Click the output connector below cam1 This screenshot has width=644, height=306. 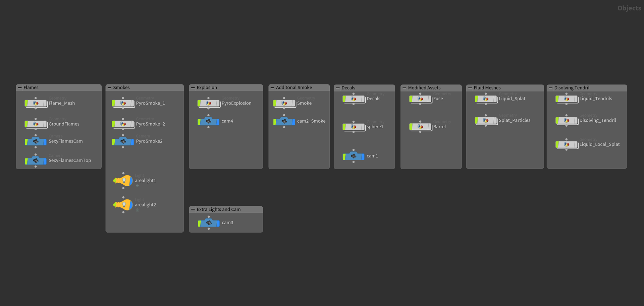pos(354,162)
